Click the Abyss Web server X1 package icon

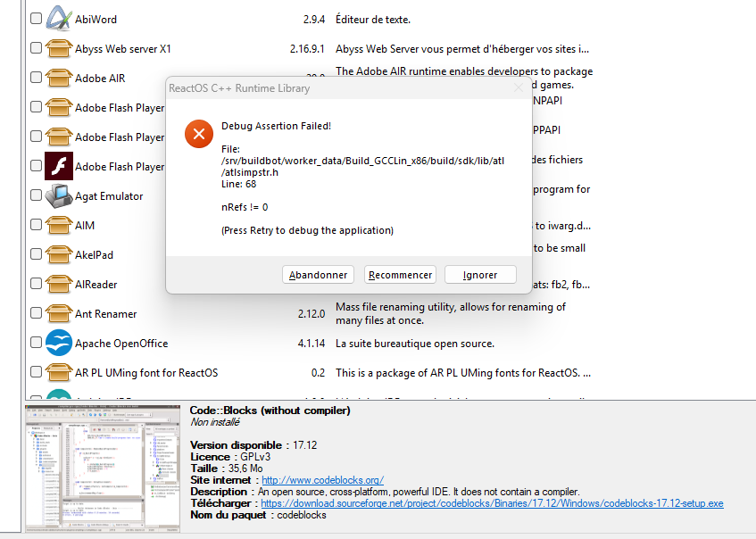tap(59, 48)
